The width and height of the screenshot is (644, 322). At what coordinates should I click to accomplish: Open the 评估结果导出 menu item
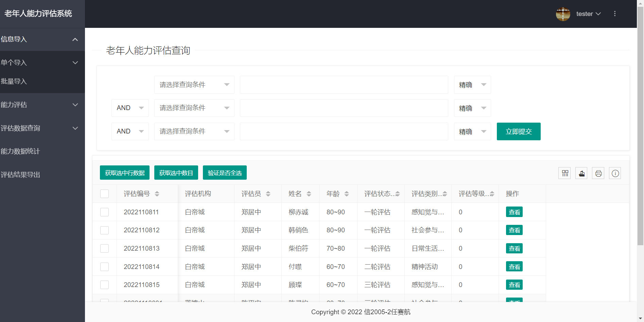pos(42,175)
